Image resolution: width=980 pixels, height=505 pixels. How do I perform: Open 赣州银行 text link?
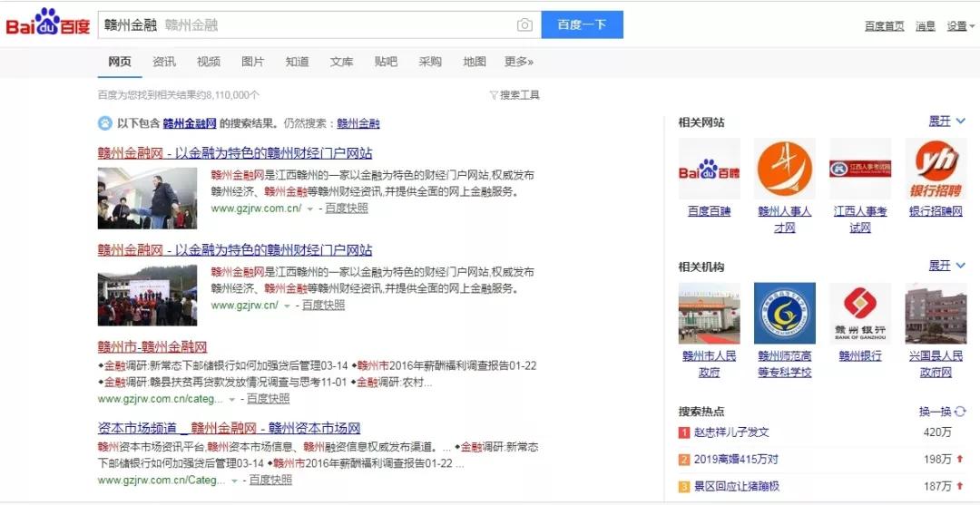point(860,355)
